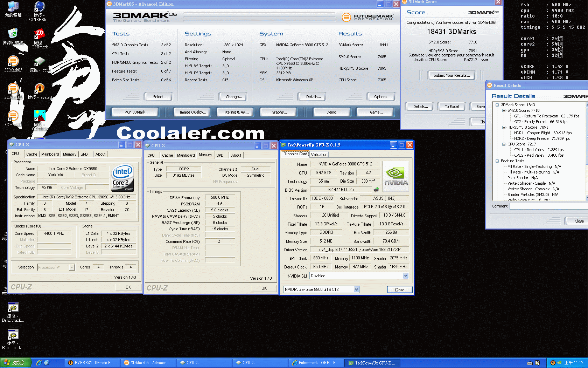
Task: Click Change under the Settings section
Action: click(x=234, y=97)
